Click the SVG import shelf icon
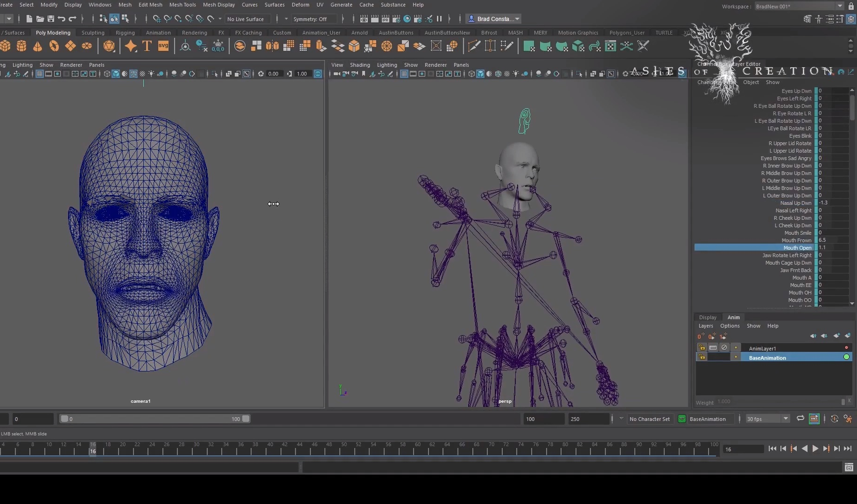 click(x=163, y=46)
